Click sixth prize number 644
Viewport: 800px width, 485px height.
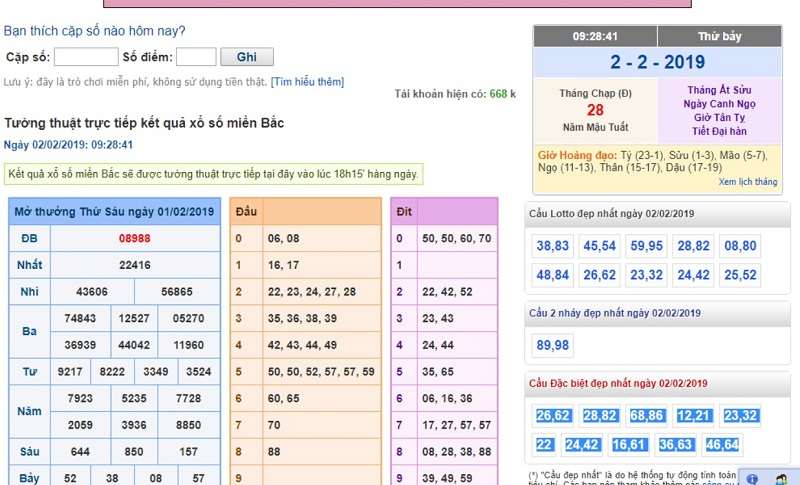(x=80, y=452)
